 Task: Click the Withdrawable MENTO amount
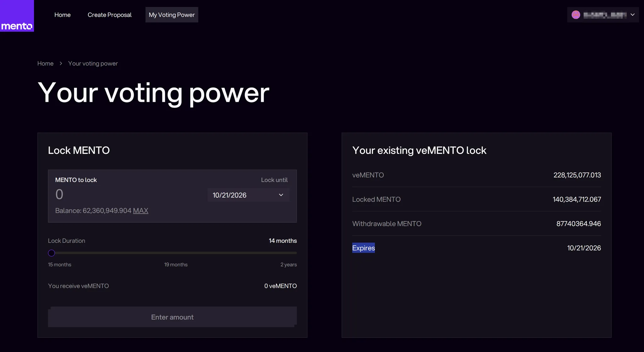[578, 224]
